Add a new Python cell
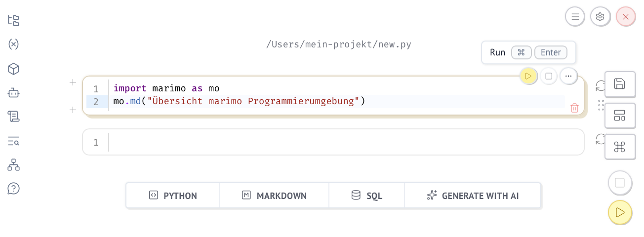The height and width of the screenshot is (237, 644). (173, 196)
